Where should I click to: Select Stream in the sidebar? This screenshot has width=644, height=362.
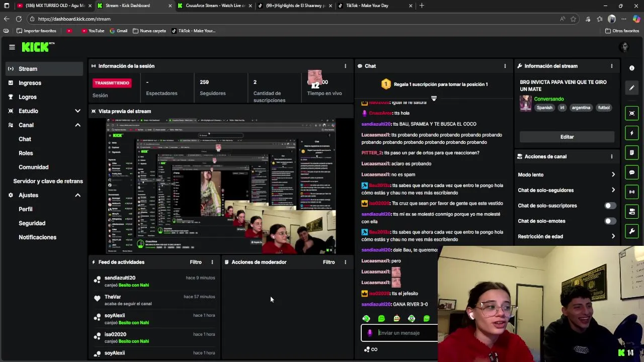click(x=44, y=69)
